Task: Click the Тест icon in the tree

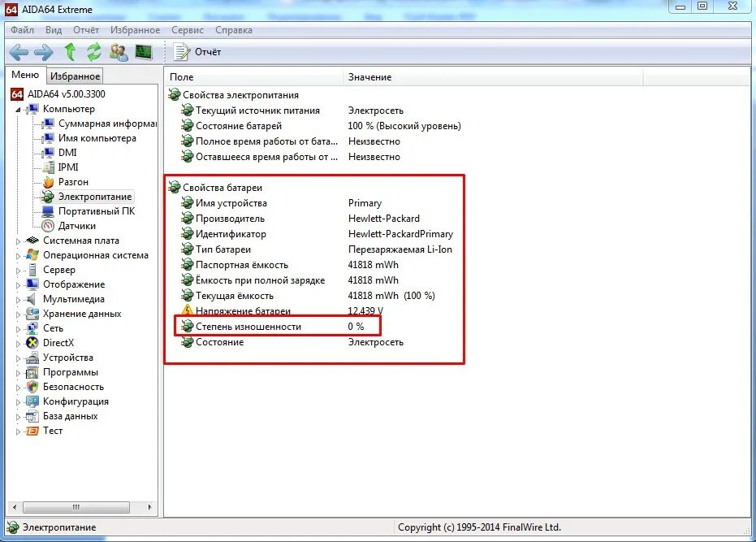Action: [32, 431]
